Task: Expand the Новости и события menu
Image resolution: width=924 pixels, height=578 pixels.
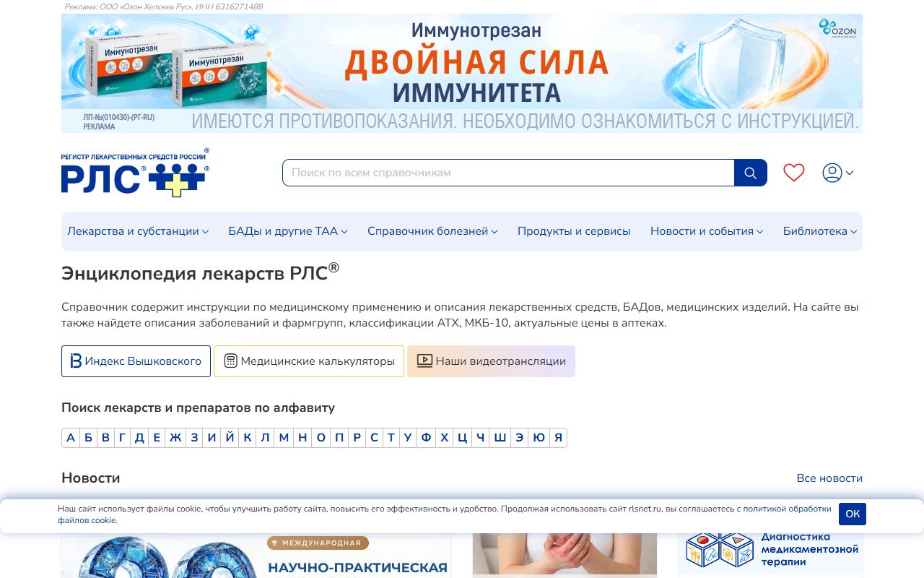Action: coord(707,231)
